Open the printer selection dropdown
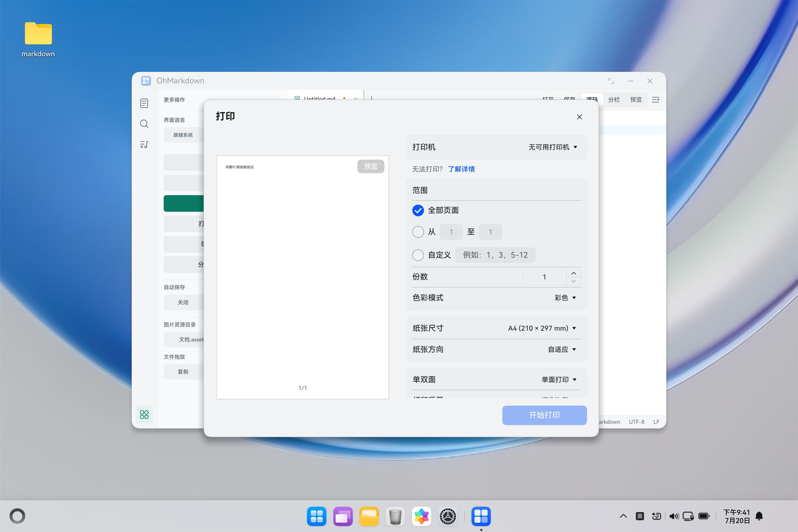The width and height of the screenshot is (798, 532). (x=553, y=147)
